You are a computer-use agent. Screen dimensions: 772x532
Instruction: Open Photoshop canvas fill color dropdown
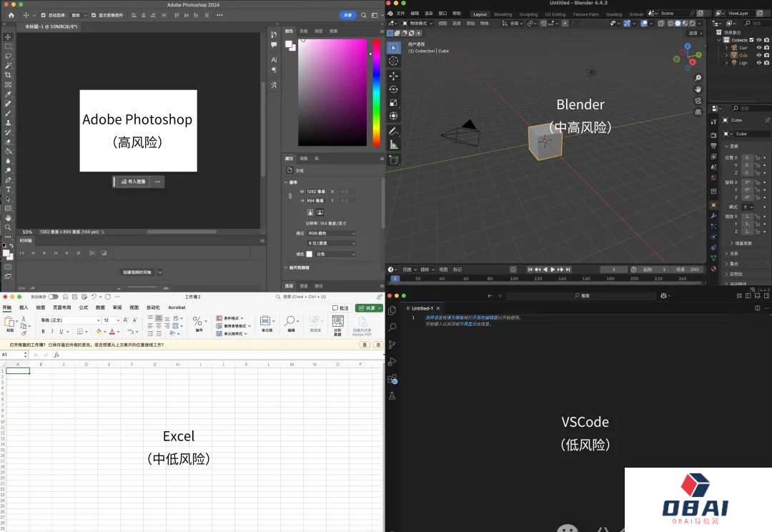335,254
